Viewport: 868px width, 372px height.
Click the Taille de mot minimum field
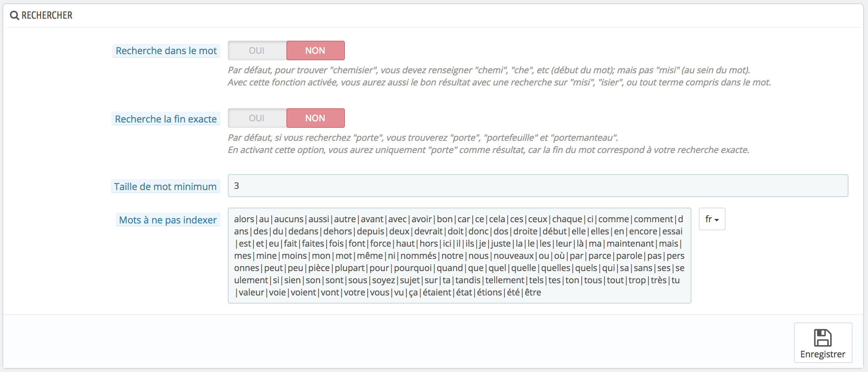[x=537, y=186]
